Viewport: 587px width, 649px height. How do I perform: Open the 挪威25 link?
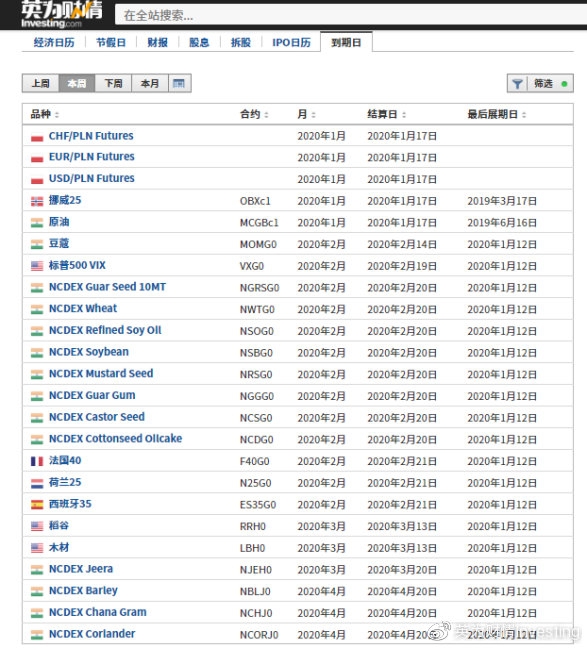click(x=65, y=200)
